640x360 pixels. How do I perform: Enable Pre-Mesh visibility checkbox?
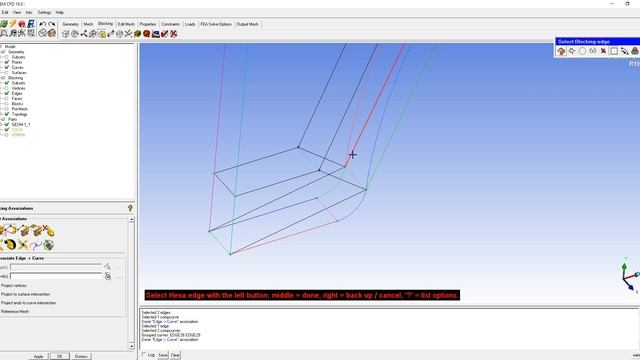pyautogui.click(x=7, y=109)
